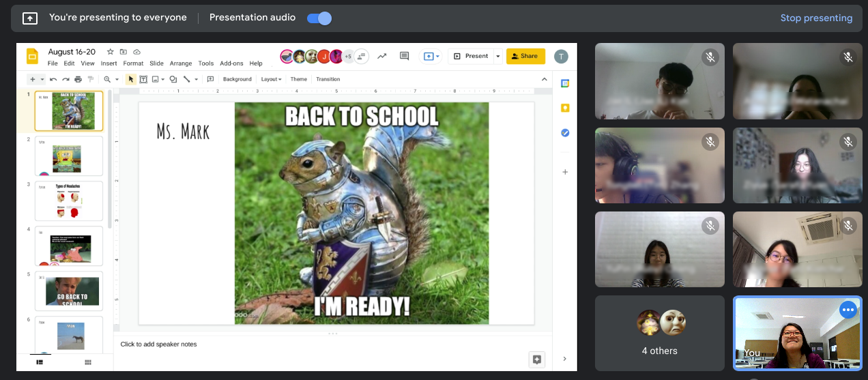The width and height of the screenshot is (868, 380).
Task: Get add-ons with side panel plus
Action: (x=565, y=172)
